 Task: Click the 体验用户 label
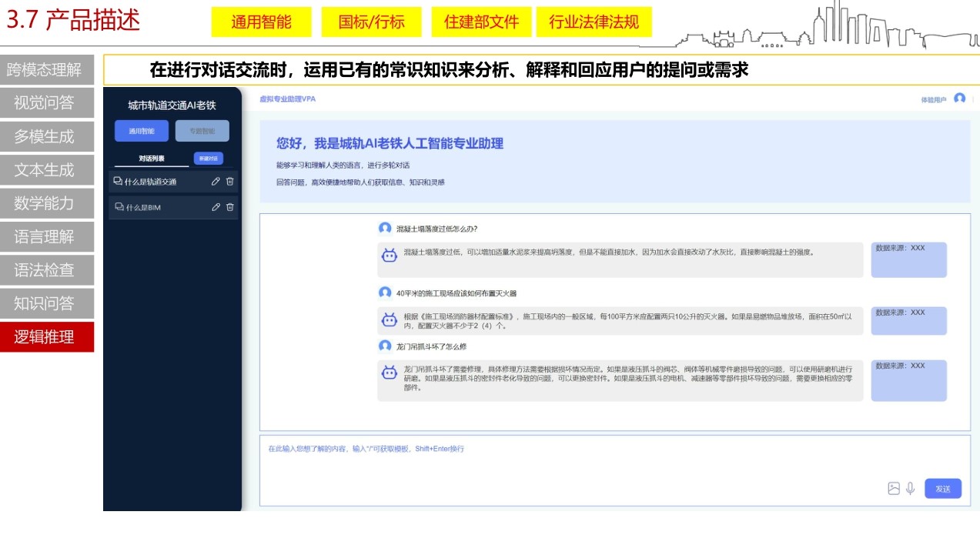(x=934, y=99)
